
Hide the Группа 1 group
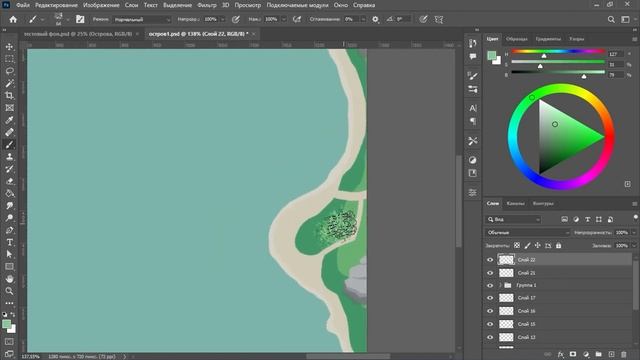tap(490, 285)
